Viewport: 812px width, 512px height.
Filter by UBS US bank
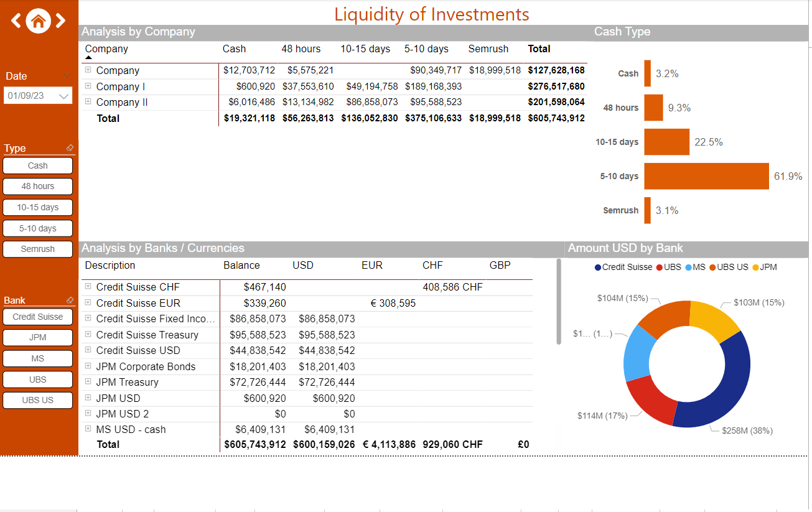[38, 400]
